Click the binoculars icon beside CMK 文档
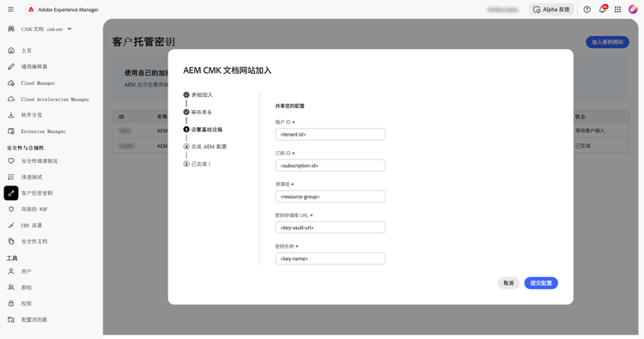 pyautogui.click(x=11, y=28)
